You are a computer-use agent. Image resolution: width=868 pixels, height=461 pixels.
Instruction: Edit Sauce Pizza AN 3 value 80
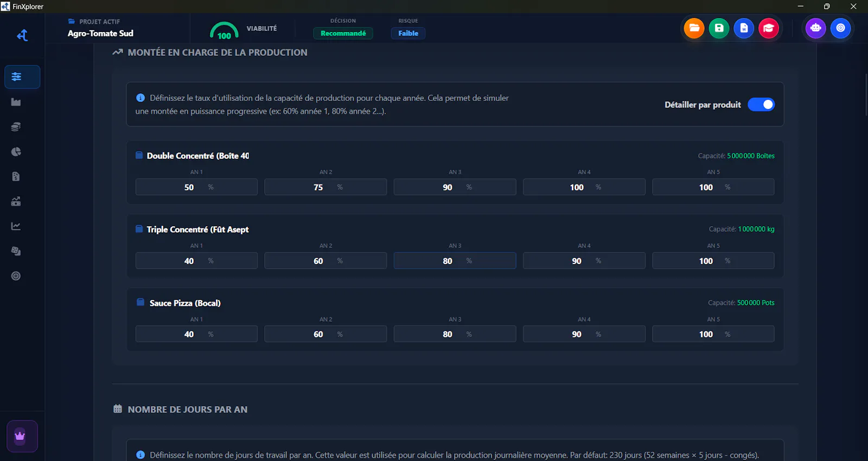point(455,334)
